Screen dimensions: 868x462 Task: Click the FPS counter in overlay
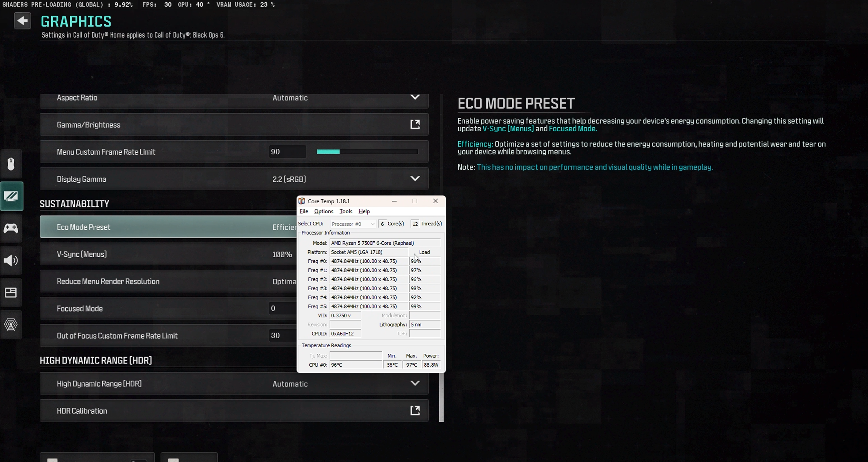(157, 4)
